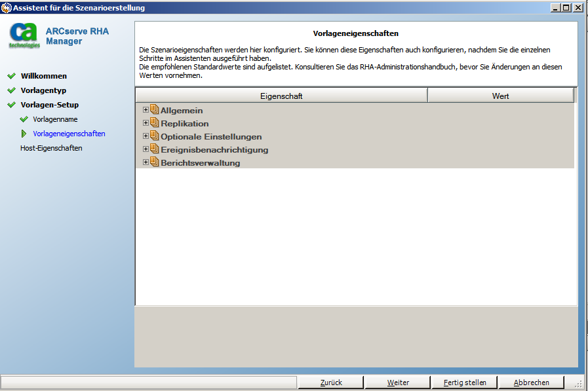588x391 pixels.
Task: Click the wizard title bar icon
Action: (7, 7)
